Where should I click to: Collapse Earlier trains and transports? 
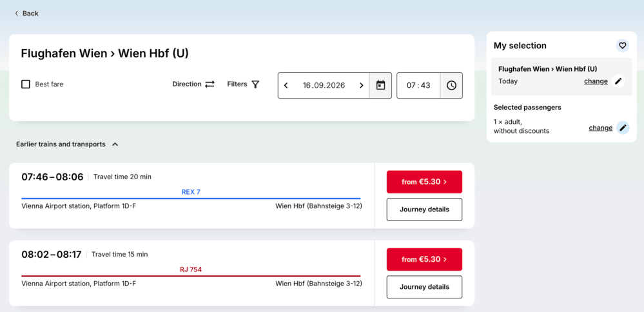point(67,144)
